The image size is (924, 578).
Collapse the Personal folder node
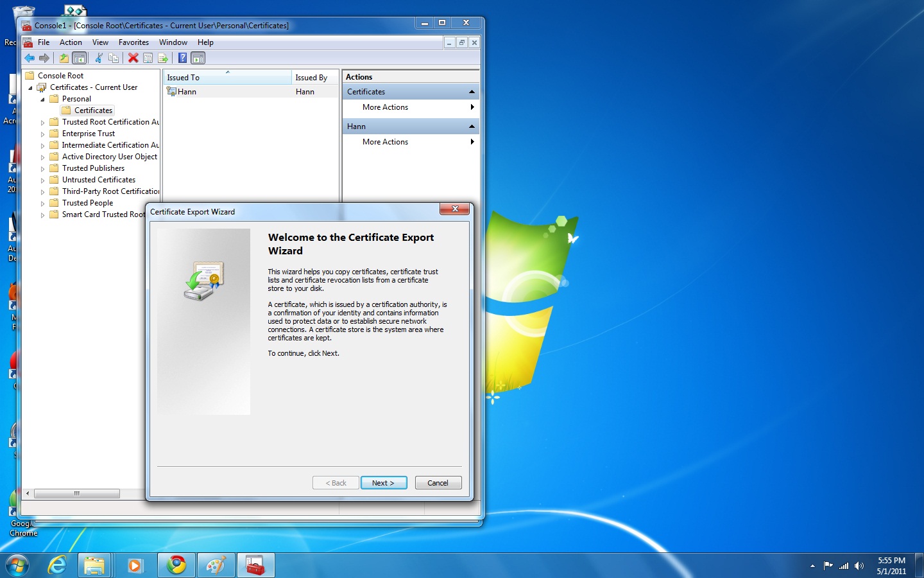click(x=42, y=100)
